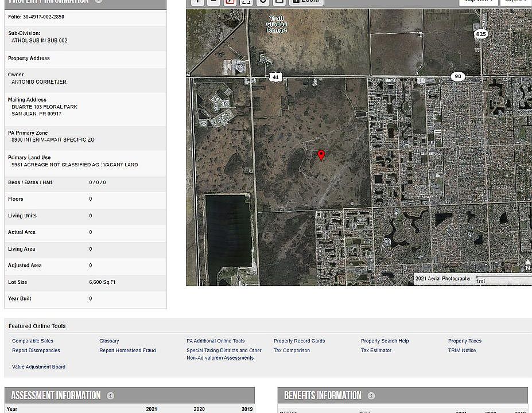Open the Report Homestead Fraud link

coord(127,350)
